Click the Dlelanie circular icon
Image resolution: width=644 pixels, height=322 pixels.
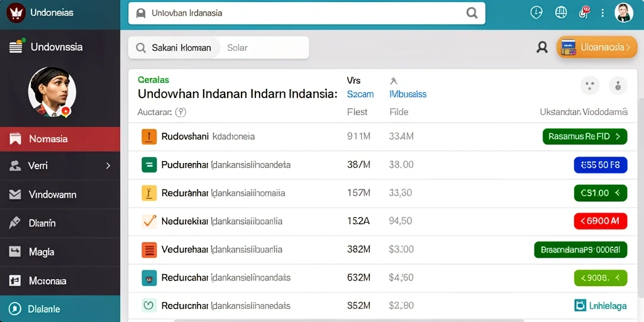click(15, 308)
